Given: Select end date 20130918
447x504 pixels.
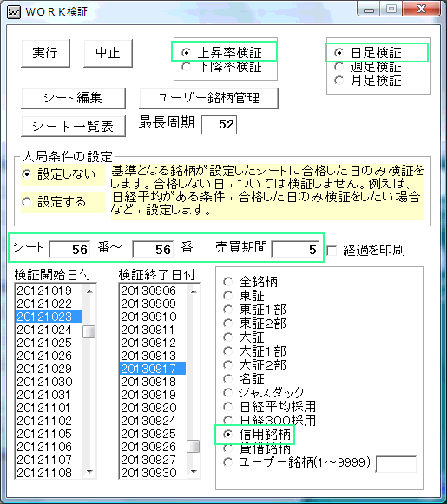Looking at the screenshot, I should point(153,382).
